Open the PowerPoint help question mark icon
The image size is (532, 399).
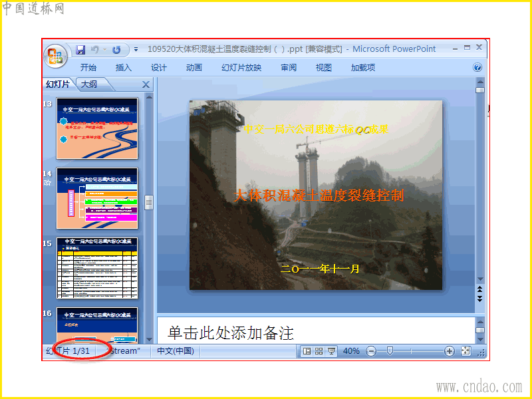[x=477, y=67]
